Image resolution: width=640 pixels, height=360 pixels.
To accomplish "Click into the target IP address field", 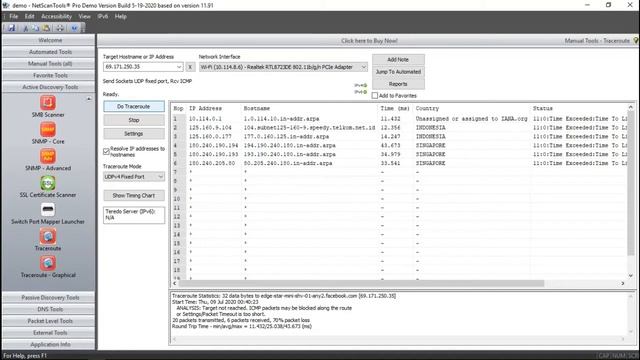I will click(x=139, y=67).
